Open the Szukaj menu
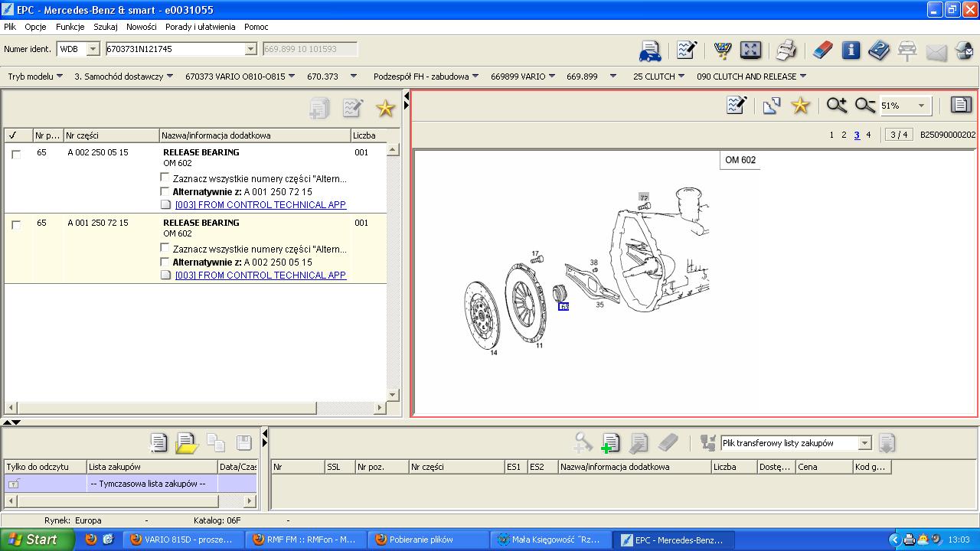The image size is (980, 551). [106, 27]
